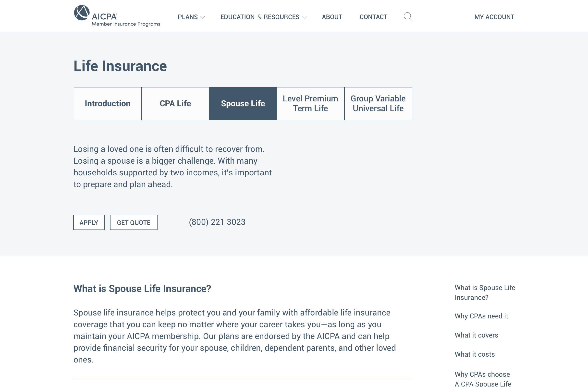The width and height of the screenshot is (588, 387).
Task: Select the Spouse Life tab
Action: coord(243,103)
